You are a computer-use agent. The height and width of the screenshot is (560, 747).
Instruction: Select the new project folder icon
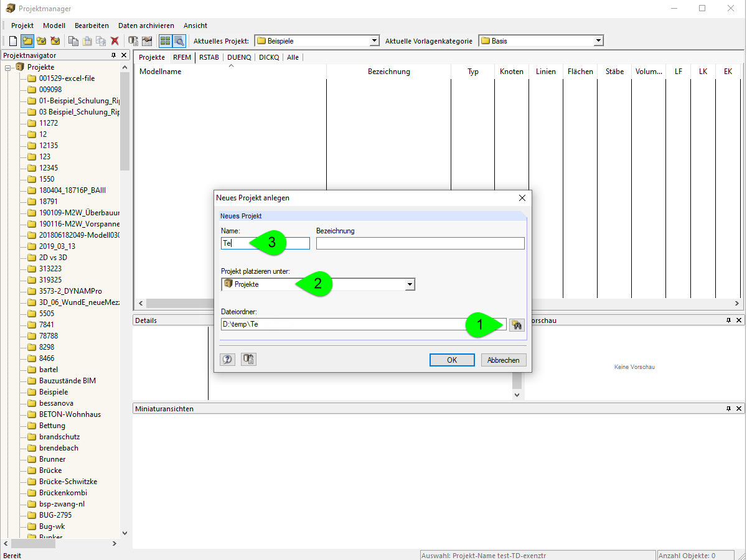pos(27,40)
